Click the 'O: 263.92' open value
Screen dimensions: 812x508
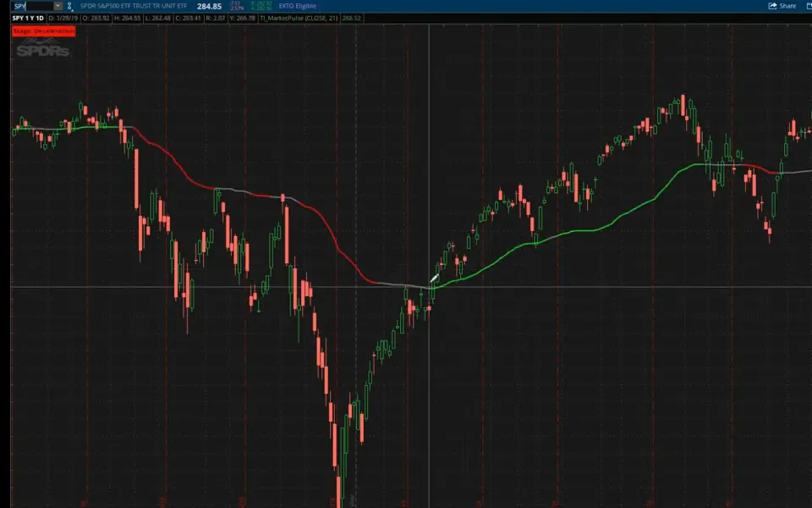pos(96,18)
